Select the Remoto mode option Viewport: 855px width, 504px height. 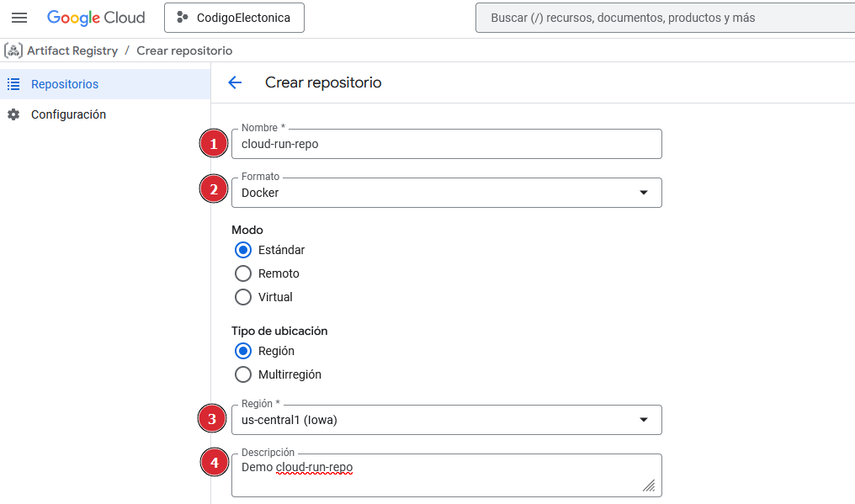[243, 273]
